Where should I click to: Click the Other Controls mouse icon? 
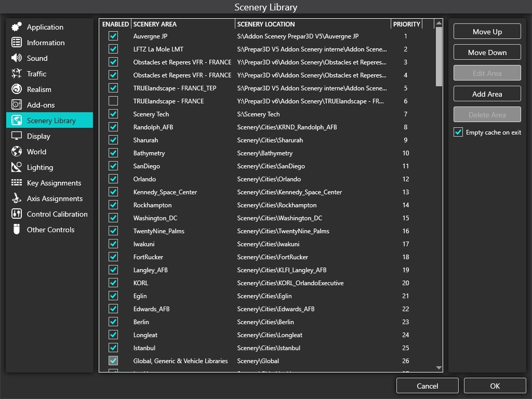(17, 230)
